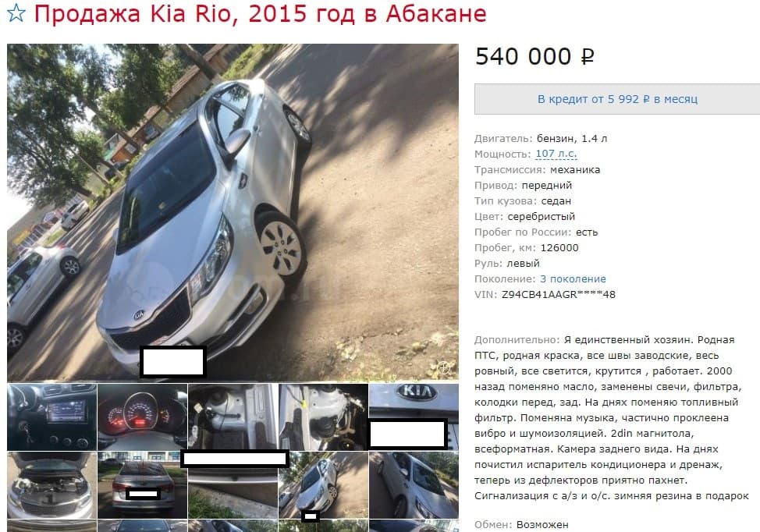
Task: Open the '3 поколение' generation link
Action: 573,278
